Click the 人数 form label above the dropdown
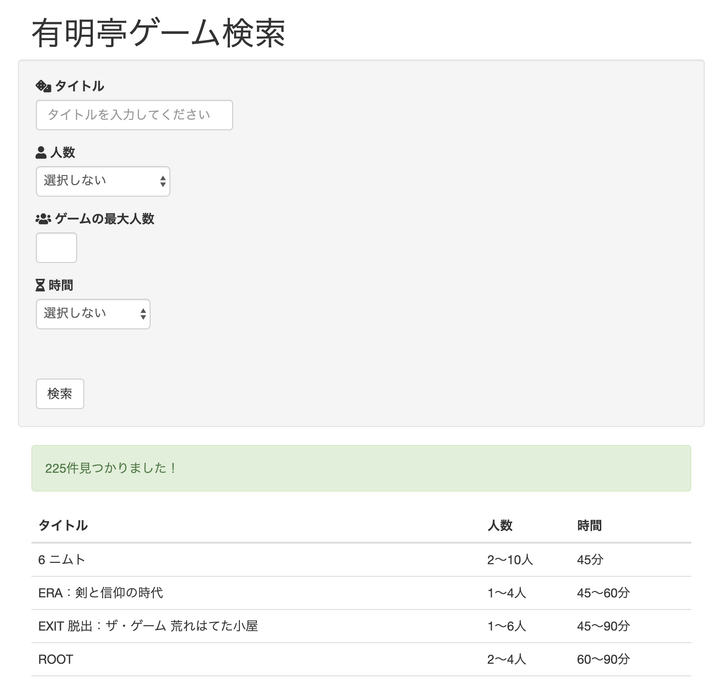 pyautogui.click(x=62, y=152)
